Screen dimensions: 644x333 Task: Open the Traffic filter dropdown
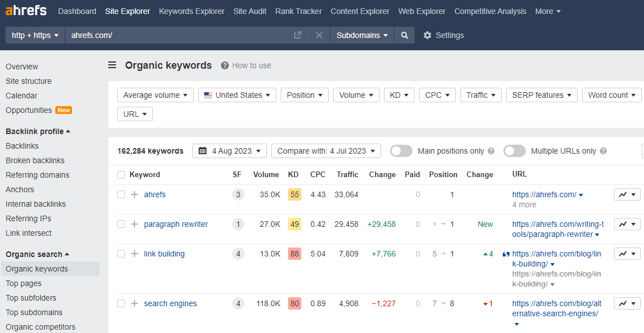point(481,95)
